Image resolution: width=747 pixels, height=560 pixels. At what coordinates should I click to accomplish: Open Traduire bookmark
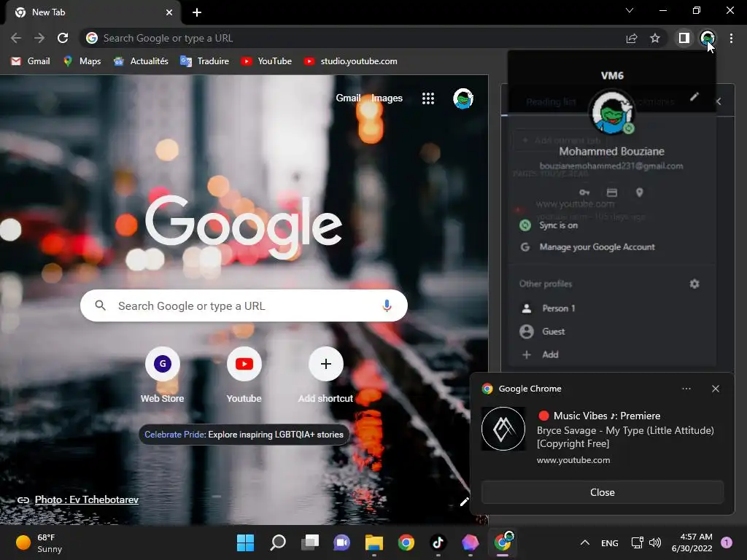tap(204, 61)
